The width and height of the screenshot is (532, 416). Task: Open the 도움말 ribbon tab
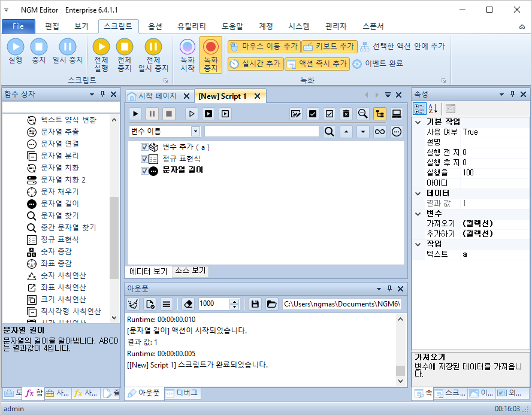point(232,26)
